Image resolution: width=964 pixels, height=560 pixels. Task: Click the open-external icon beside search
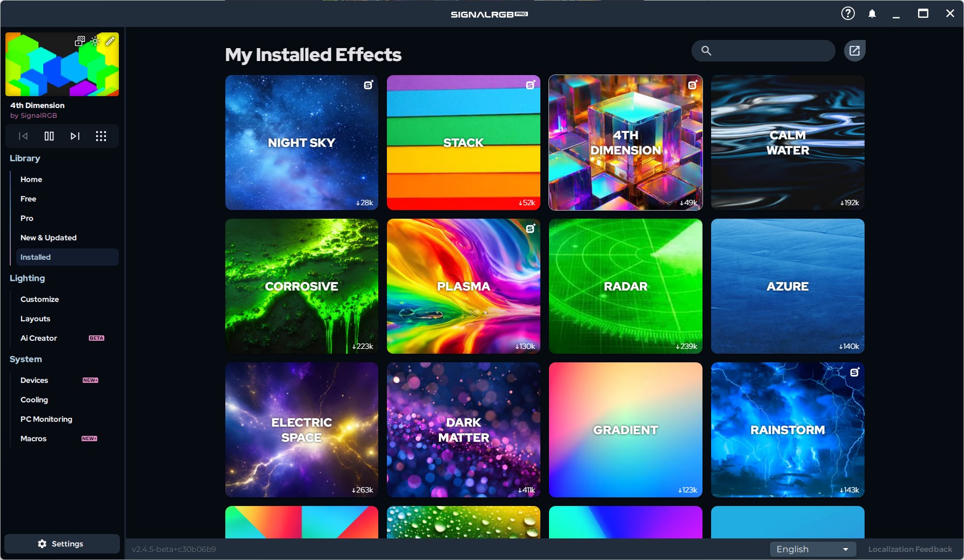854,51
